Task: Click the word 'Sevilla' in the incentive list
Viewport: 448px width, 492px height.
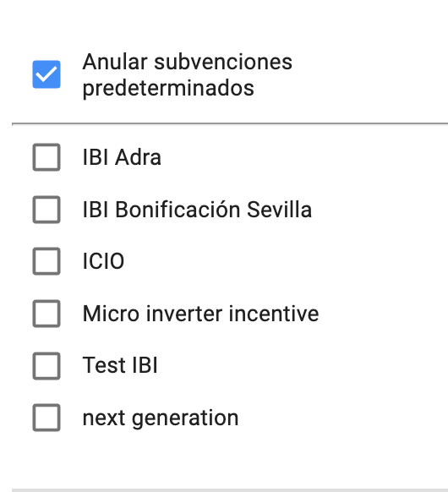Action: click(x=279, y=210)
